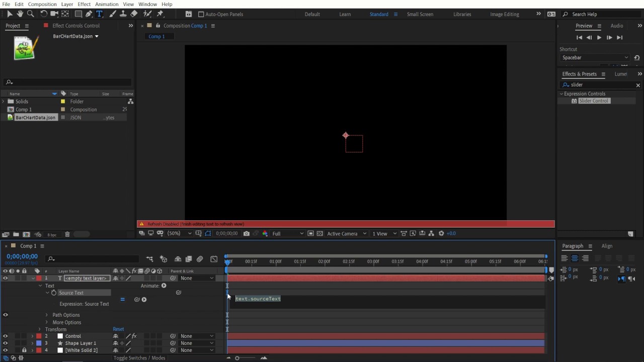Select the Rotation tool
644x362 pixels.
(44, 14)
